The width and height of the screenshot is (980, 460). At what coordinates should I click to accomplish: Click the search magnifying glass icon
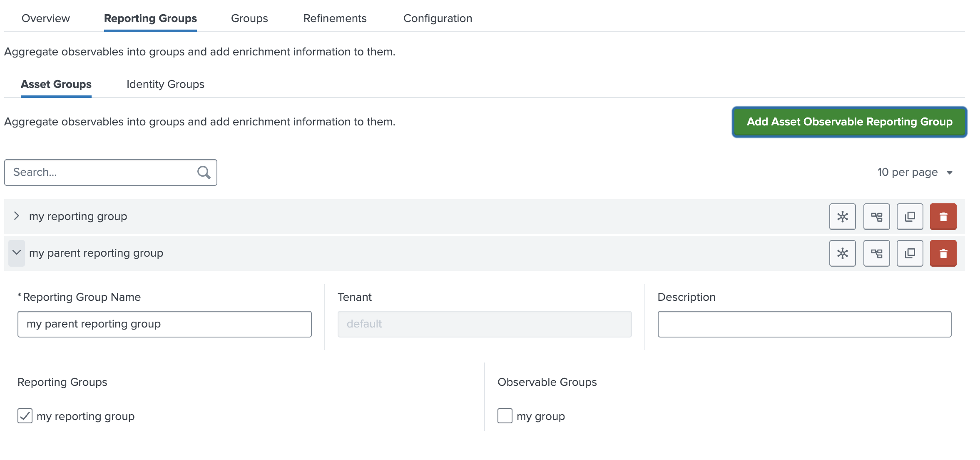(204, 172)
